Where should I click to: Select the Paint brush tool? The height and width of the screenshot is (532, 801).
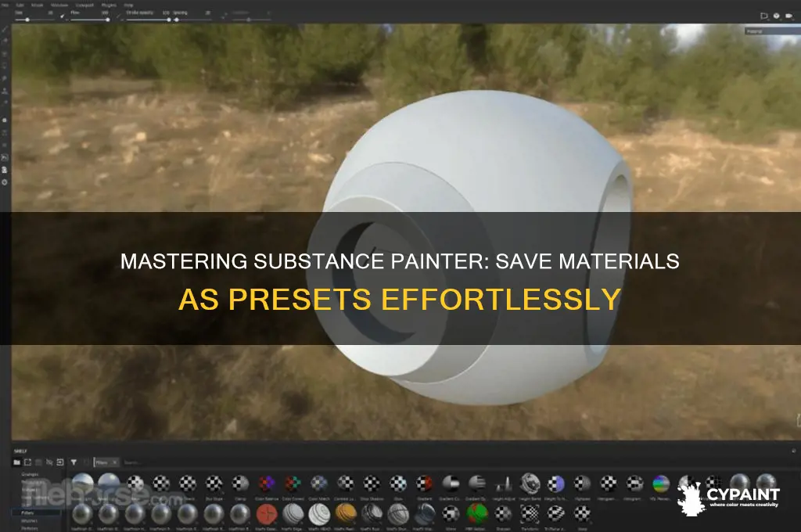pos(5,30)
